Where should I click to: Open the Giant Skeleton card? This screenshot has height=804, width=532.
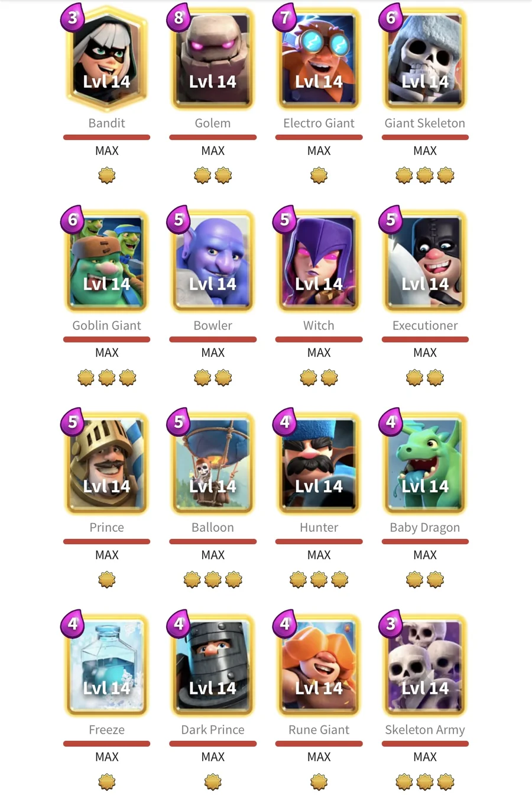coord(425,59)
